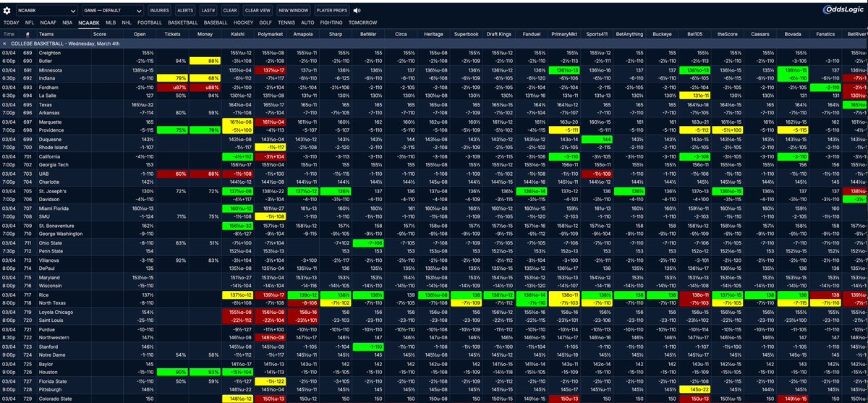Click the Clear button
The width and height of the screenshot is (868, 403).
(x=230, y=11)
